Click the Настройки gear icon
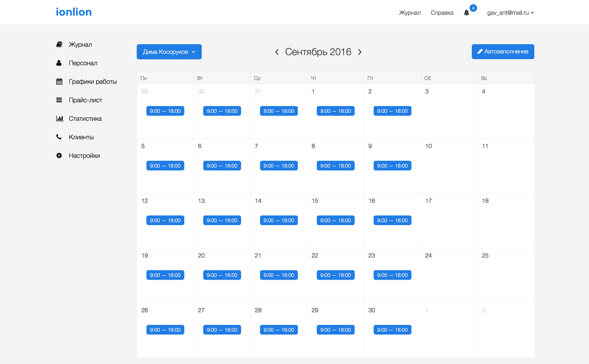This screenshot has height=364, width=589. click(59, 155)
